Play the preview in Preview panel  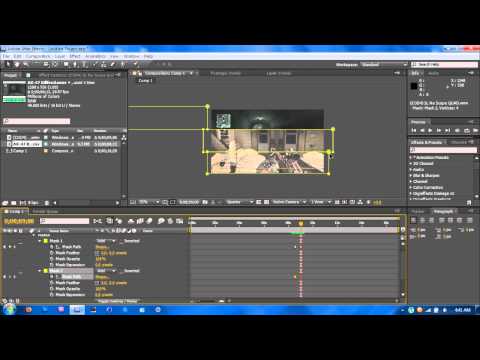tap(430, 130)
